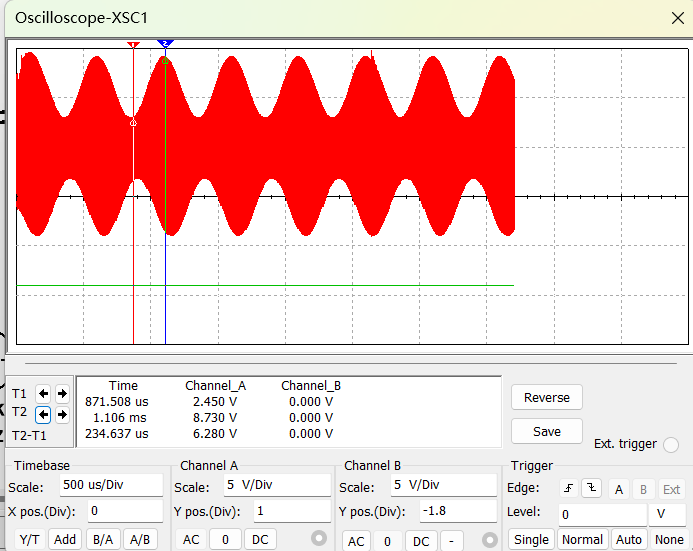
Task: Select falling edge trigger icon
Action: pos(591,488)
